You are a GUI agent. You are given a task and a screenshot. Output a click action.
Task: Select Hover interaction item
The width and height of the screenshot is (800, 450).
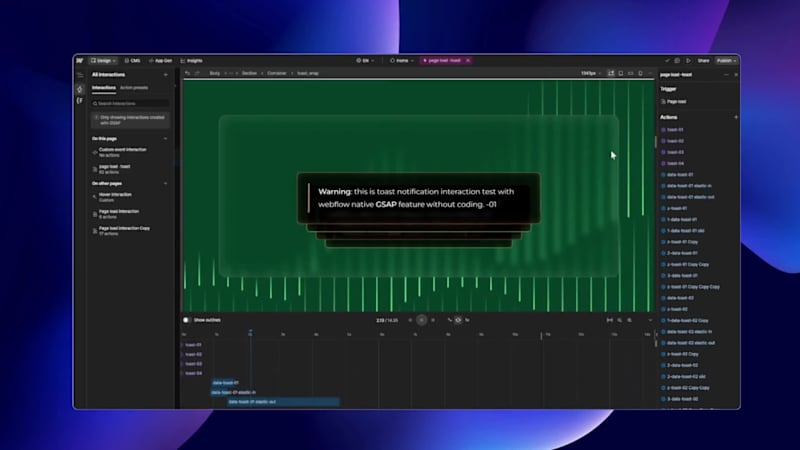tap(130, 197)
